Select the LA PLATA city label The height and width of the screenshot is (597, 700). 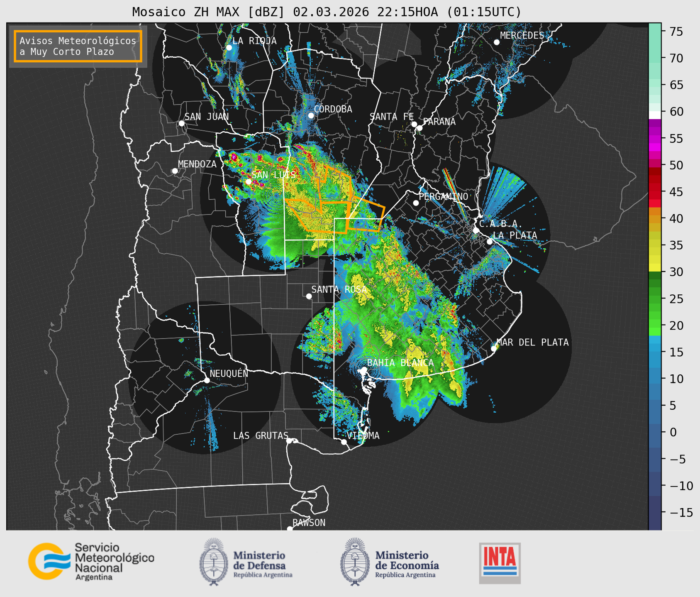pos(515,235)
